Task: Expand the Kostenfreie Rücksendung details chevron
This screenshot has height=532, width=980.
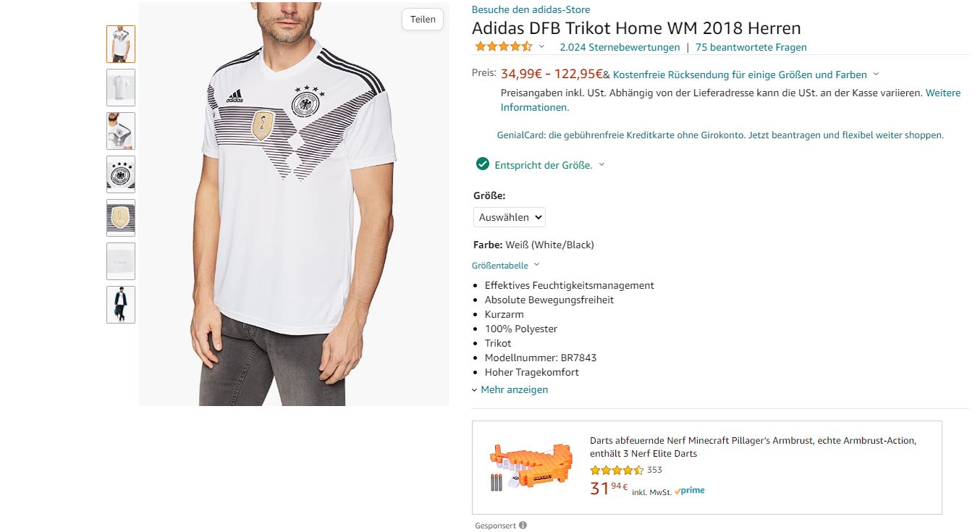Action: click(x=876, y=75)
